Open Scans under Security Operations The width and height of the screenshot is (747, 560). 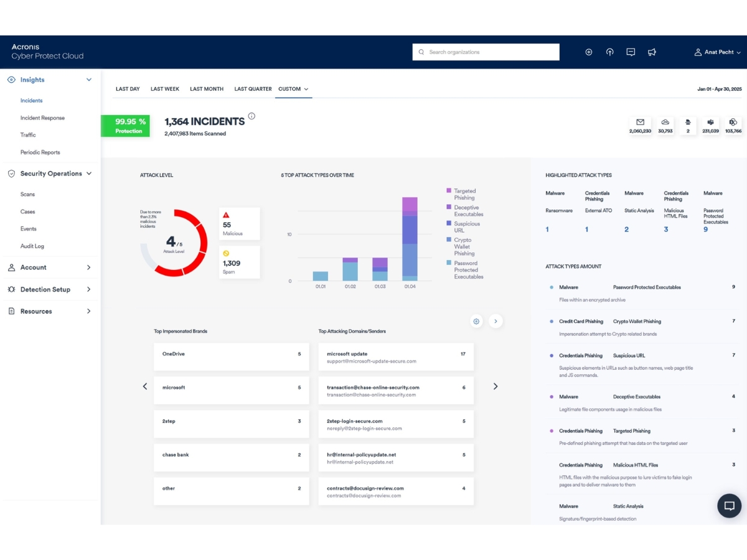pos(27,194)
